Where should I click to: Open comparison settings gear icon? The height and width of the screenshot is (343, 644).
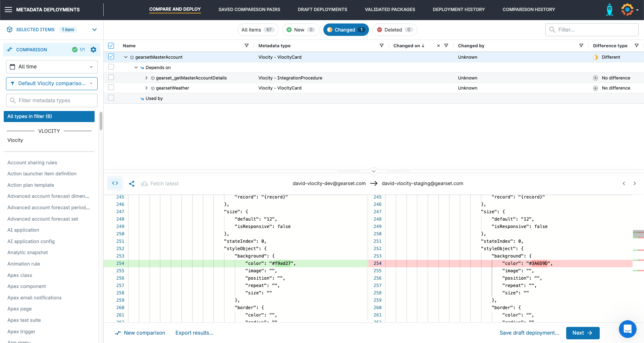pos(94,50)
